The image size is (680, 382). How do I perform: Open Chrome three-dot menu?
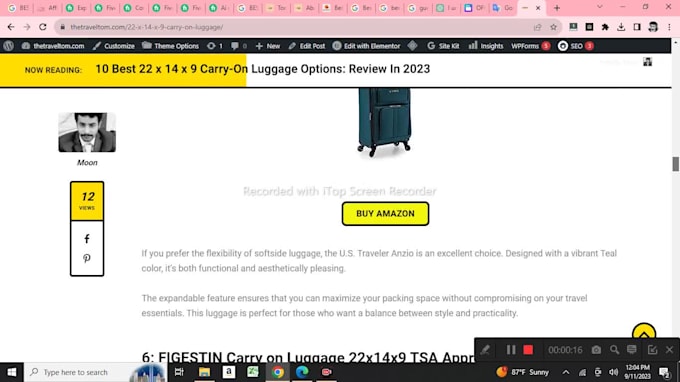point(669,27)
